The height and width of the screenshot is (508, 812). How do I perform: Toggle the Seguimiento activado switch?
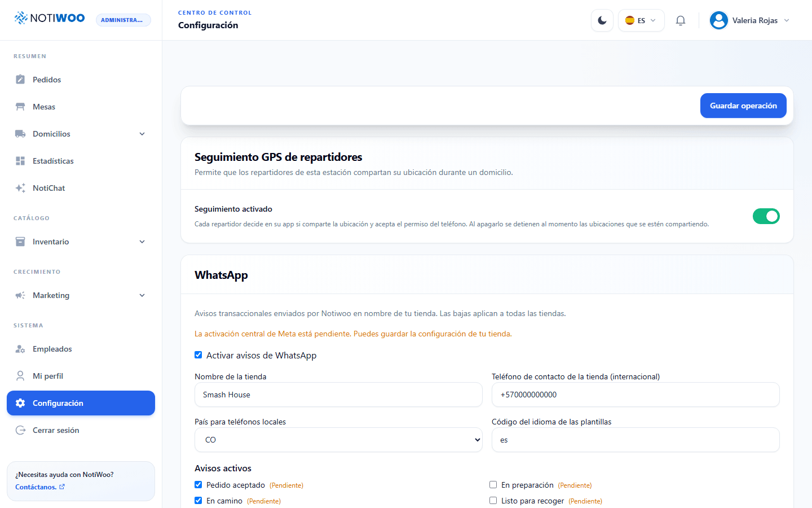pyautogui.click(x=766, y=216)
